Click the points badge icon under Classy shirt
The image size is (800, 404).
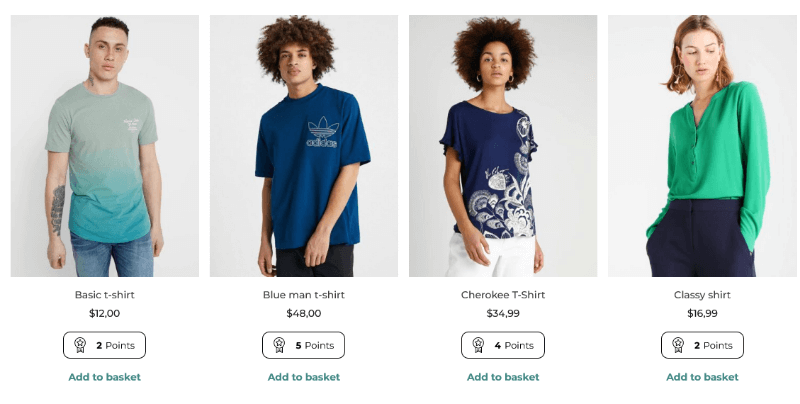(678, 345)
